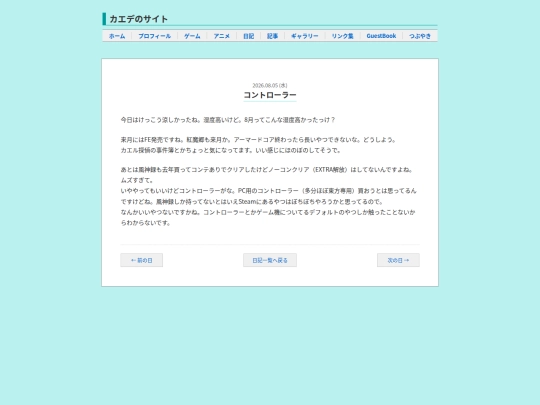Viewport: 540px width, 405px height.
Task: Go to previous day with ←前の日
Action: [142, 260]
